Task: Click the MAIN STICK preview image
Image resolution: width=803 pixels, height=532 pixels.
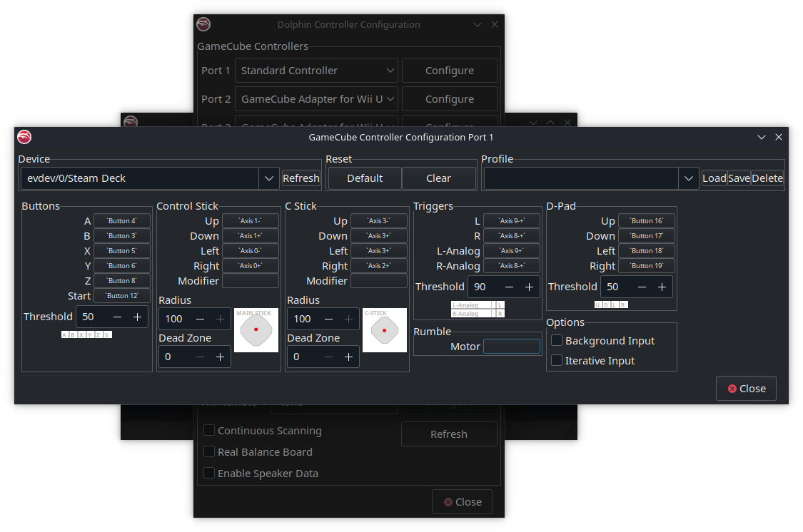Action: coord(256,330)
